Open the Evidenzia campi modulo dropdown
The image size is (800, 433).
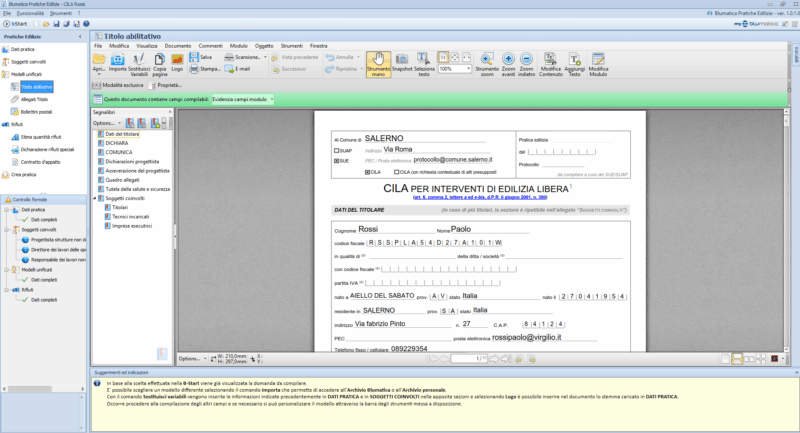tap(272, 100)
